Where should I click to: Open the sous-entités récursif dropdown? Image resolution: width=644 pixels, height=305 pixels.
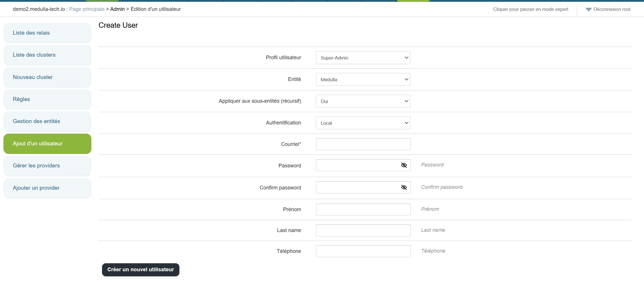(363, 101)
